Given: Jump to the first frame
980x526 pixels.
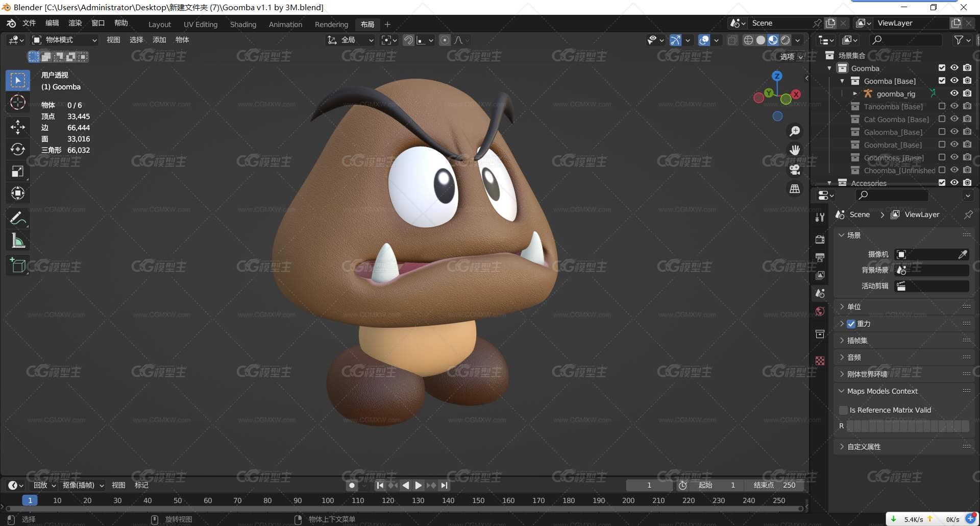Looking at the screenshot, I should pos(380,486).
